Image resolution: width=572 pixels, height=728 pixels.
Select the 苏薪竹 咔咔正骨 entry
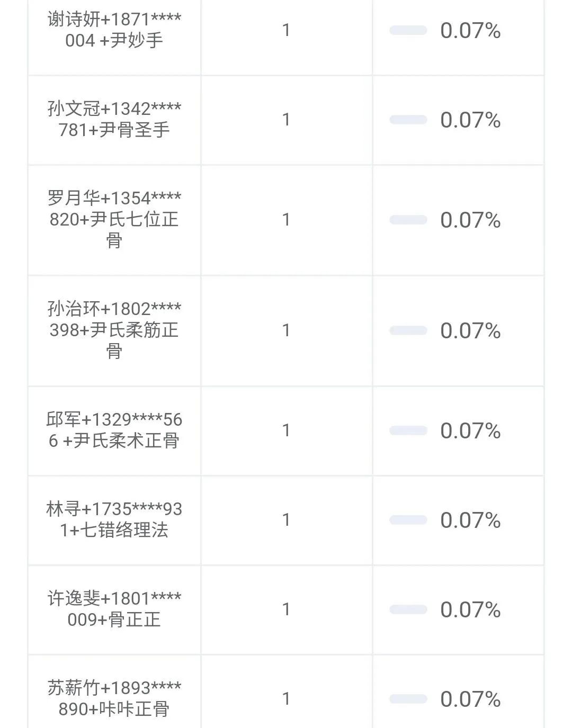114,698
